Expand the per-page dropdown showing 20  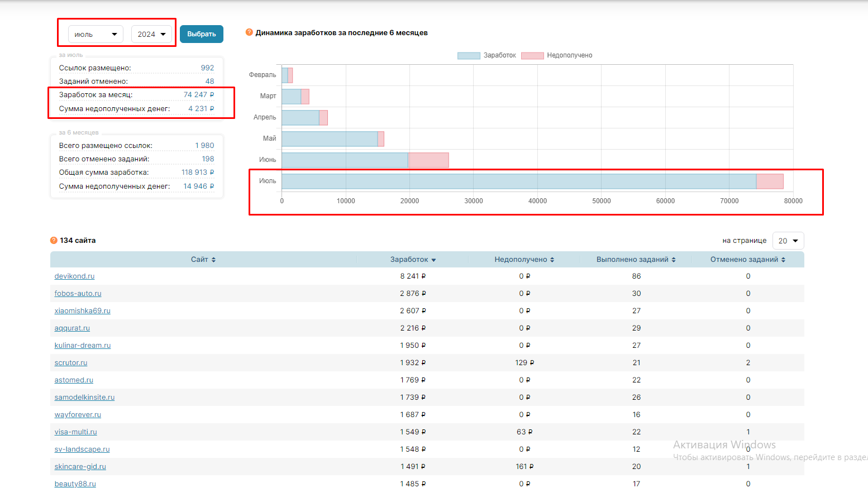coord(788,241)
